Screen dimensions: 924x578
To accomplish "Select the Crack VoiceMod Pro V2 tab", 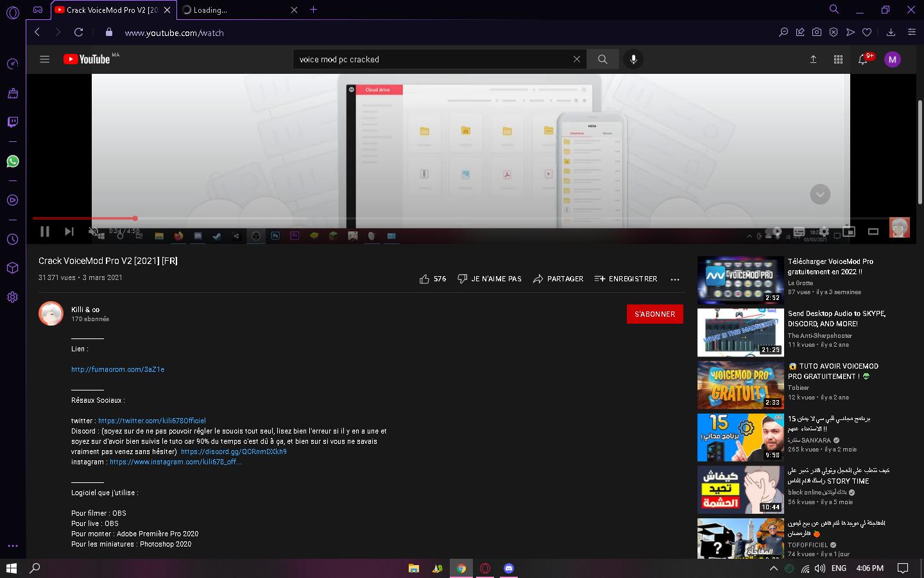I will click(109, 10).
